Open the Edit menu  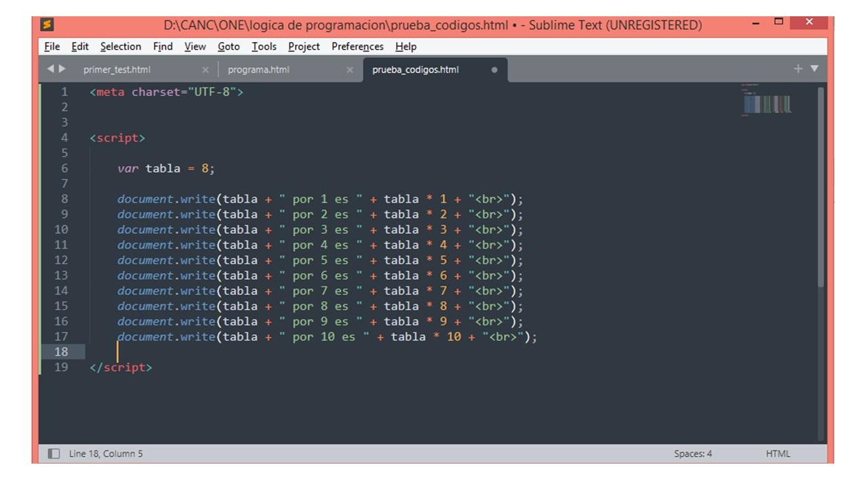click(x=80, y=46)
